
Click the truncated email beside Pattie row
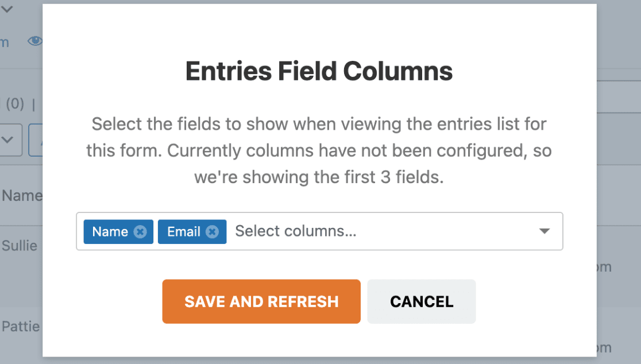pyautogui.click(x=604, y=348)
